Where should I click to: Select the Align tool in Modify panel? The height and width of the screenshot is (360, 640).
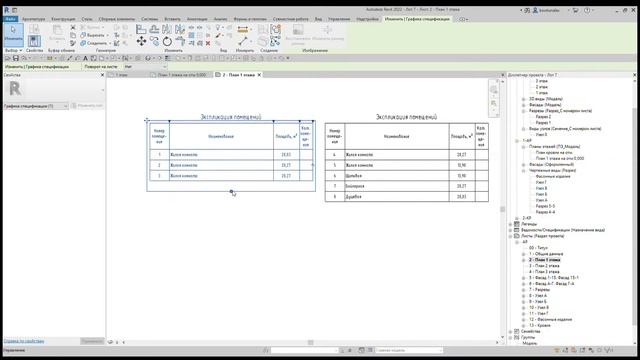click(141, 29)
